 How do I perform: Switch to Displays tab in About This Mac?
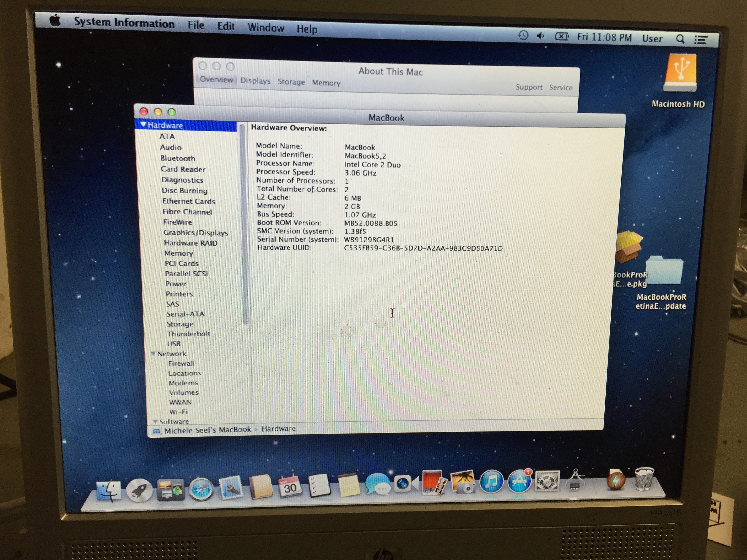click(255, 81)
